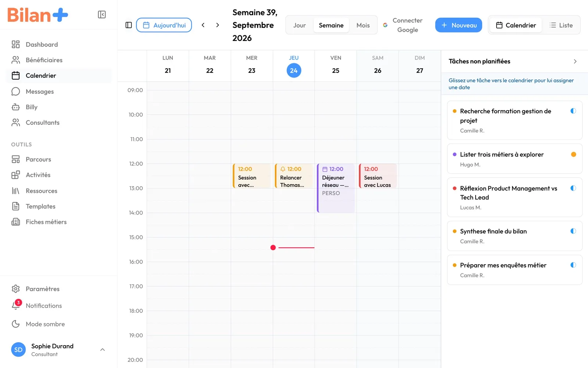Switch to Mois view
588x368 pixels.
click(x=363, y=25)
